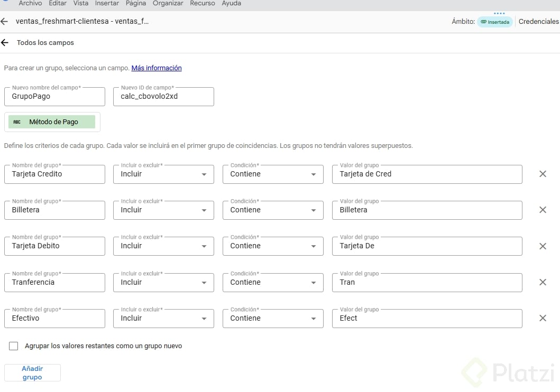
Task: Open the Más información link
Action: (x=157, y=68)
